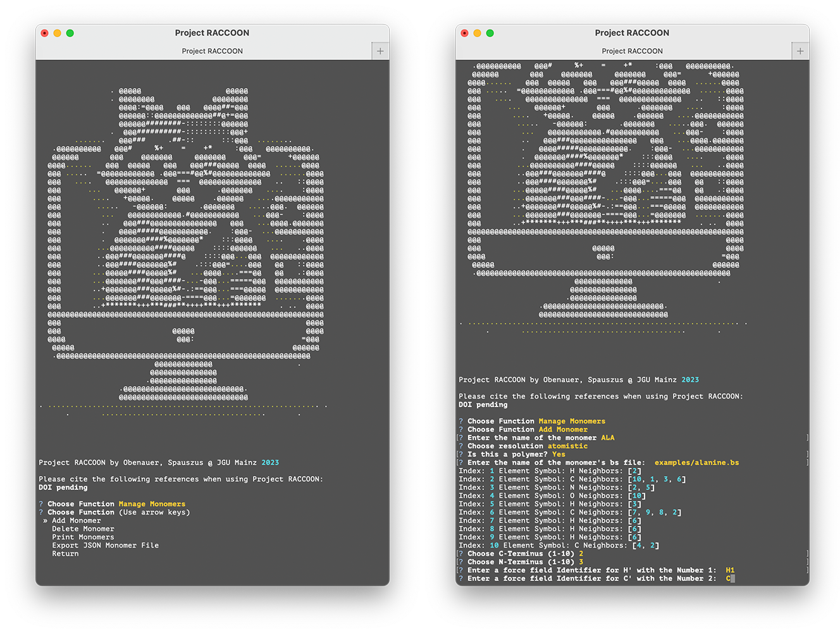Switch to the Project RACCOON tab on the left

click(x=212, y=51)
